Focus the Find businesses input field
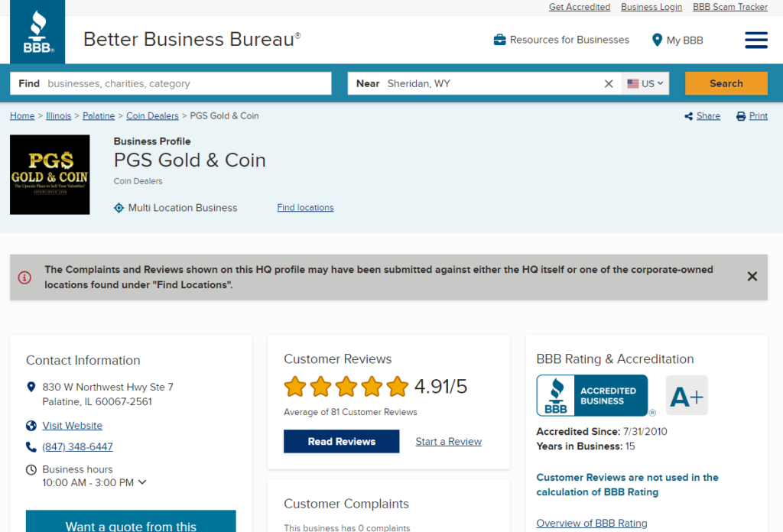 tap(171, 83)
